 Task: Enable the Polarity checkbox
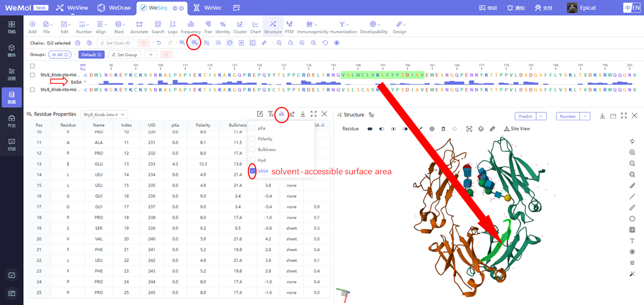pyautogui.click(x=253, y=139)
